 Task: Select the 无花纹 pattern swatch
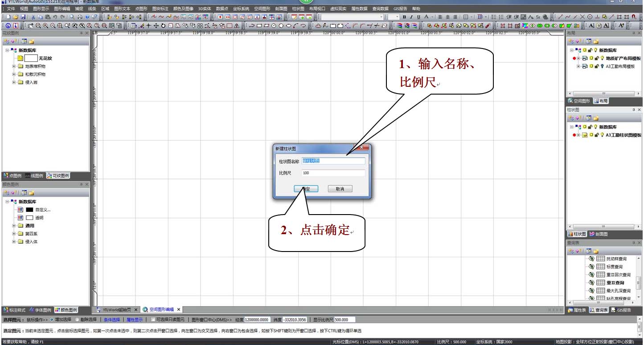coord(31,58)
